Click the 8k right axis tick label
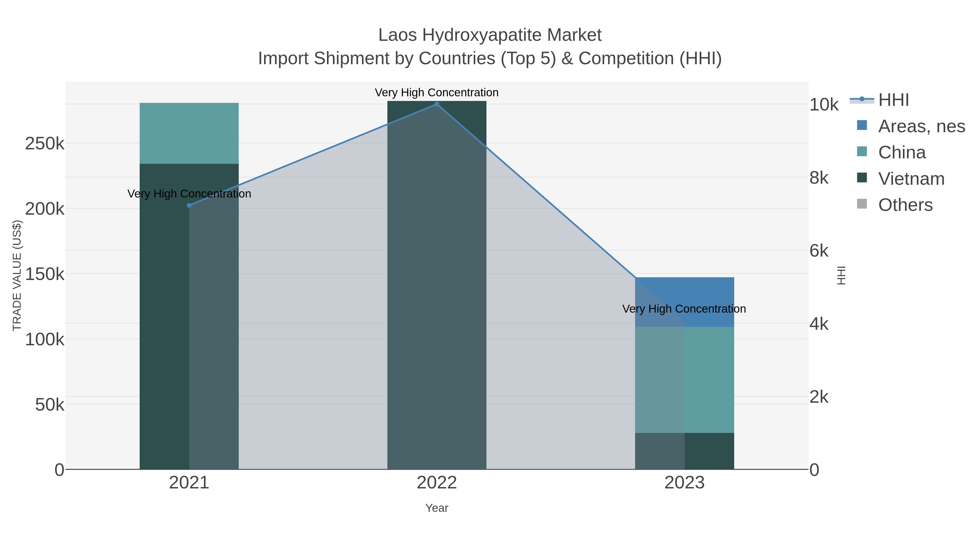 (x=819, y=178)
